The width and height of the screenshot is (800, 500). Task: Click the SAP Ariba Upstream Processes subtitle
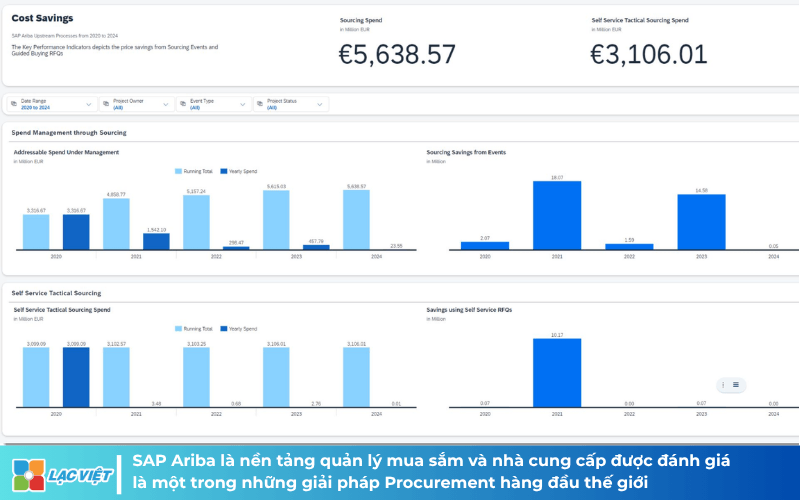pyautogui.click(x=65, y=36)
